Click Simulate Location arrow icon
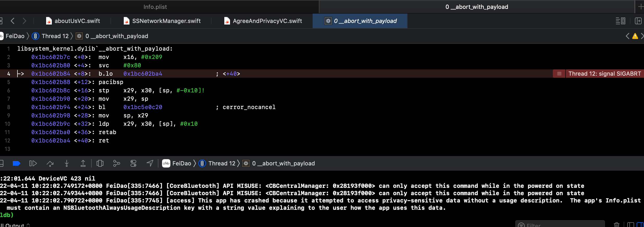This screenshot has height=227, width=644. pos(150,163)
